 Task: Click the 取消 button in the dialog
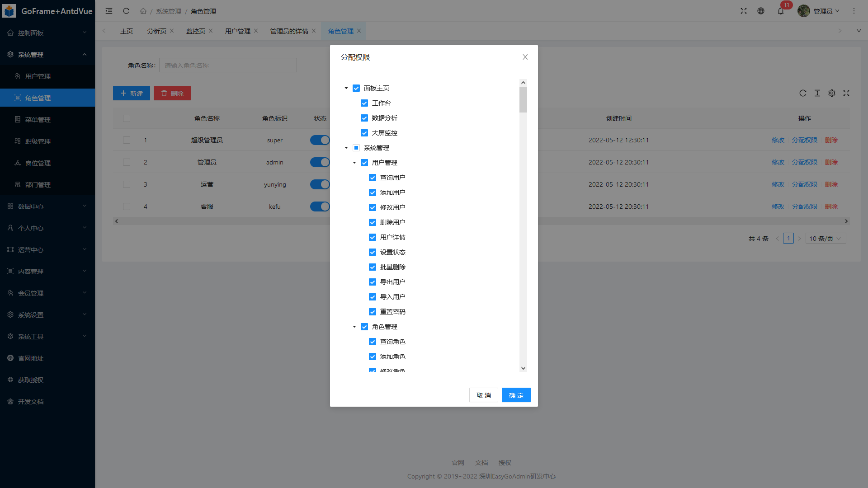point(483,395)
